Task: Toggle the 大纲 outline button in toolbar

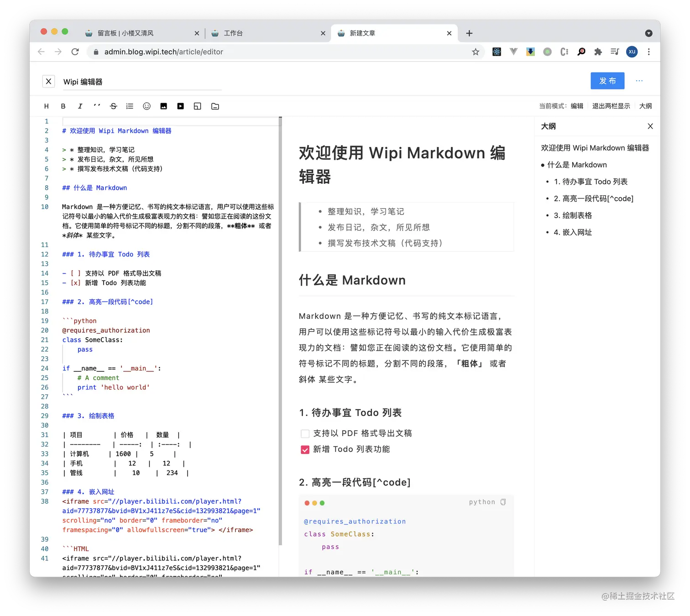Action: pos(645,106)
